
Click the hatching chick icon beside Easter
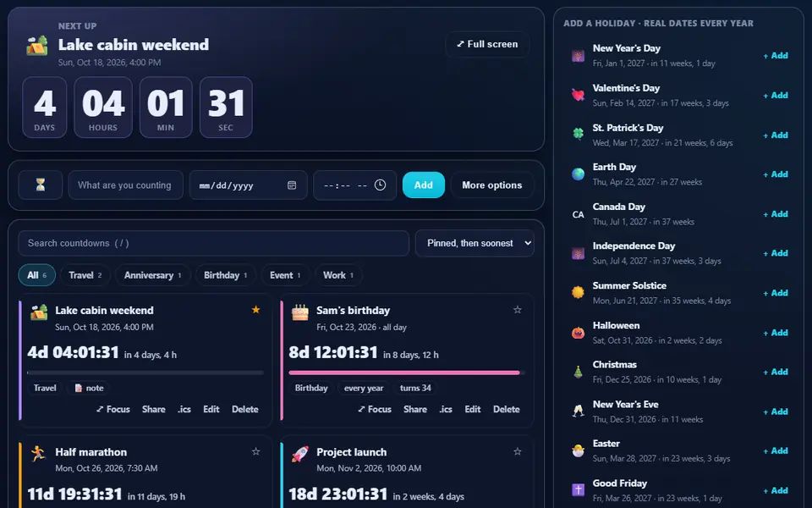click(x=578, y=451)
